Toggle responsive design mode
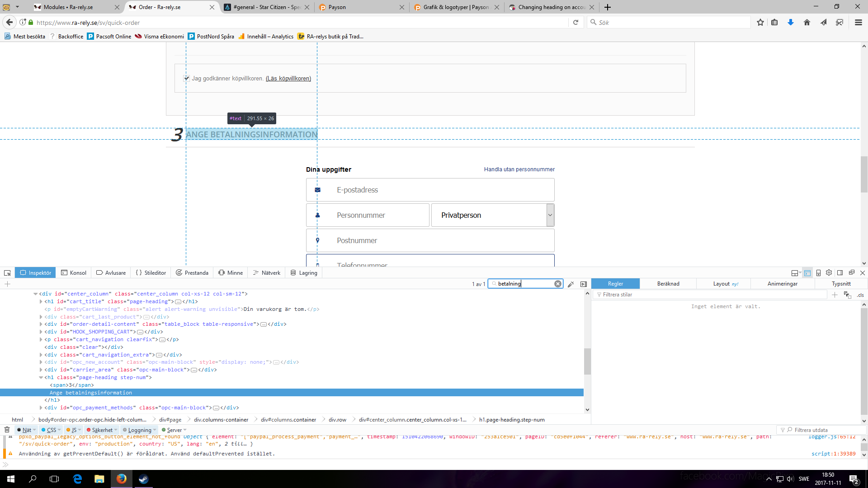The image size is (868, 488). [818, 273]
